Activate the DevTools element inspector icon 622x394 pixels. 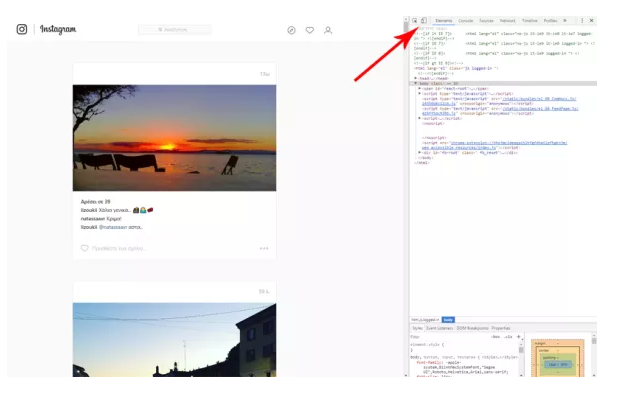[415, 21]
